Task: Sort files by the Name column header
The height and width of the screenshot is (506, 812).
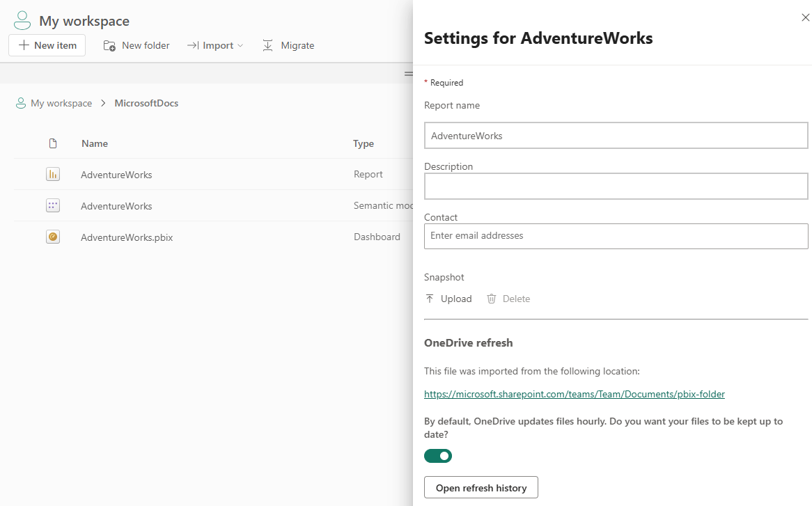Action: (94, 143)
